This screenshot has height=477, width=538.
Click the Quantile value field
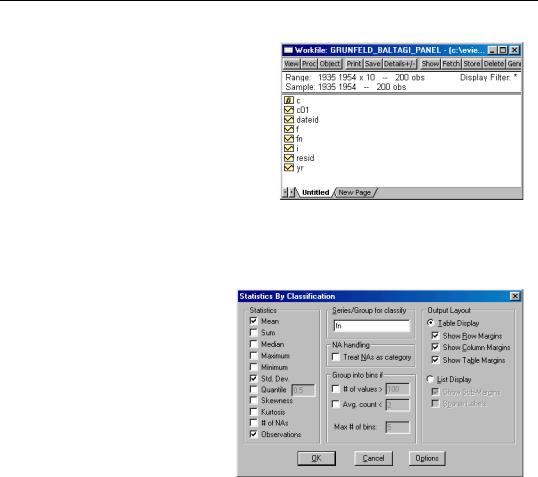click(x=303, y=390)
